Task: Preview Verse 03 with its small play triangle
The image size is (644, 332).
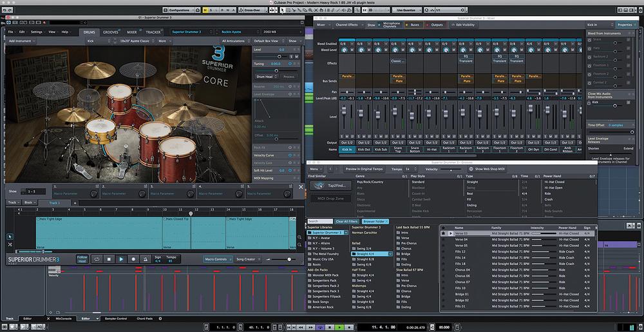Action: (451, 233)
